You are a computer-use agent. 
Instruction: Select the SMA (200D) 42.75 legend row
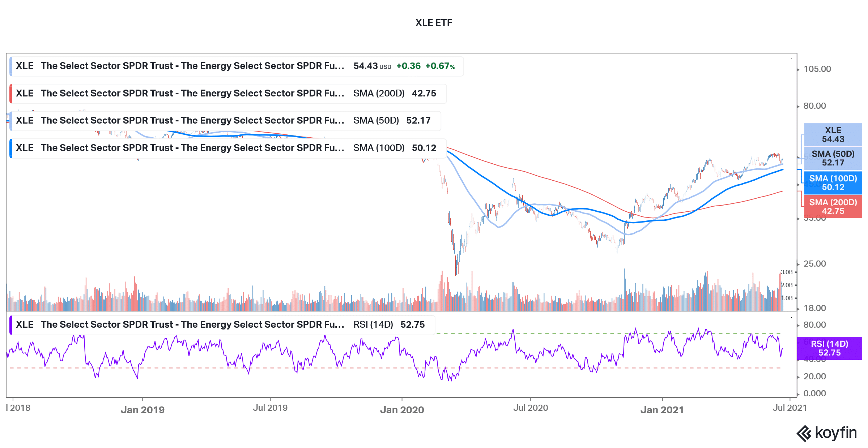pos(228,94)
